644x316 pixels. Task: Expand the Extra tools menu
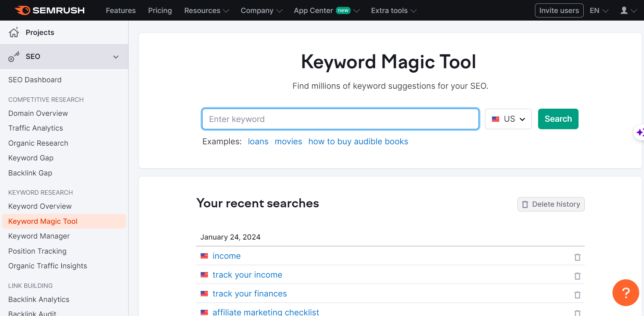(x=394, y=11)
